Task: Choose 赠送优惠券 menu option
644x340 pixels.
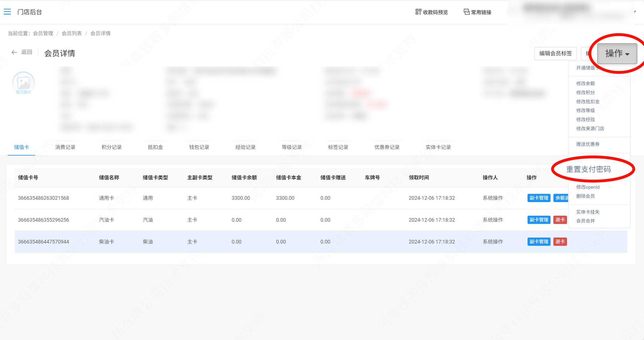Action: [x=588, y=144]
